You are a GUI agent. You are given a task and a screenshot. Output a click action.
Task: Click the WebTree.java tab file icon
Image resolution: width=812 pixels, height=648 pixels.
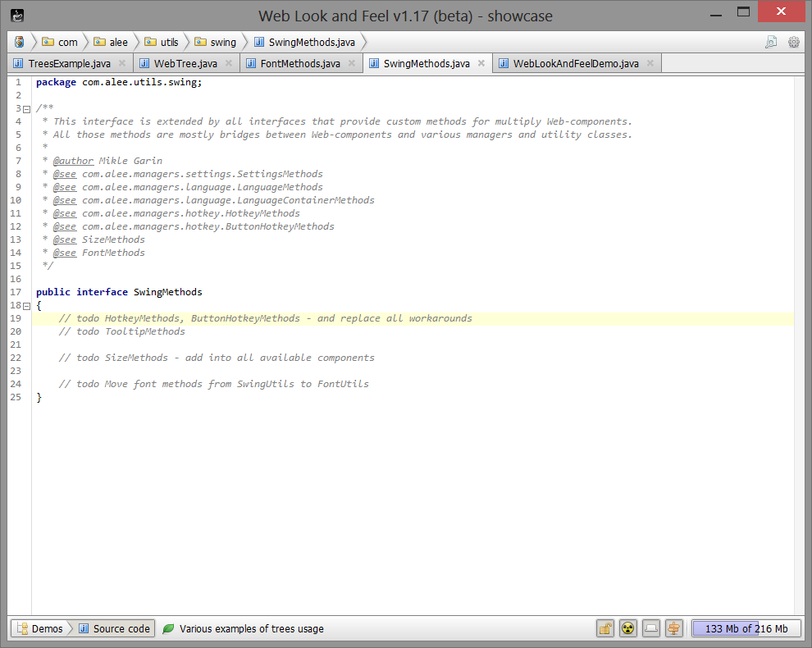pos(144,63)
